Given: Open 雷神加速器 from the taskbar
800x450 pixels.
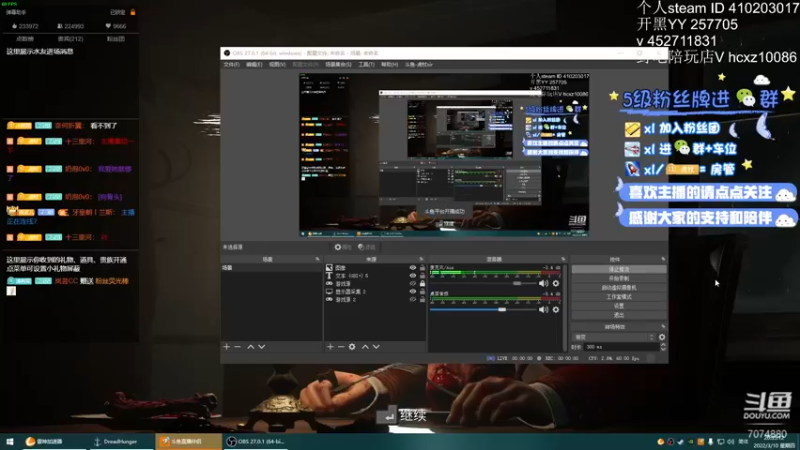Looking at the screenshot, I should tap(53, 441).
